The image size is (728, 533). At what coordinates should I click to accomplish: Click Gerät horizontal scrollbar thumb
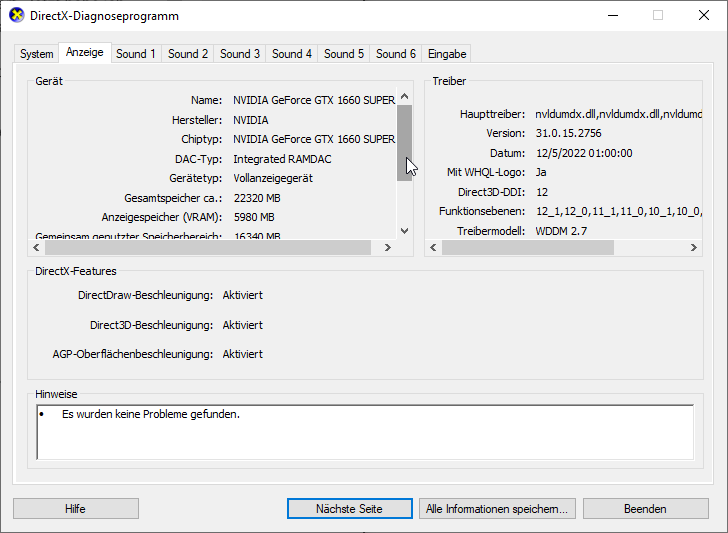pos(208,247)
